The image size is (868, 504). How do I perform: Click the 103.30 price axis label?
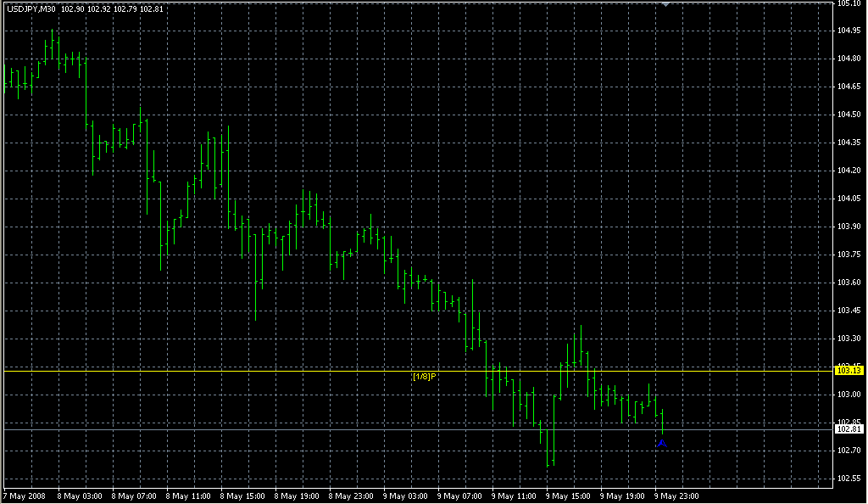849,339
